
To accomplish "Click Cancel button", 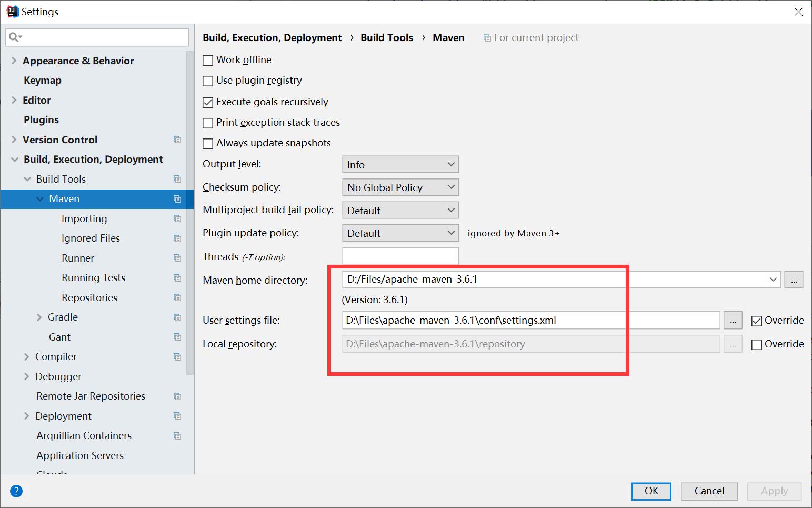I will coord(709,491).
